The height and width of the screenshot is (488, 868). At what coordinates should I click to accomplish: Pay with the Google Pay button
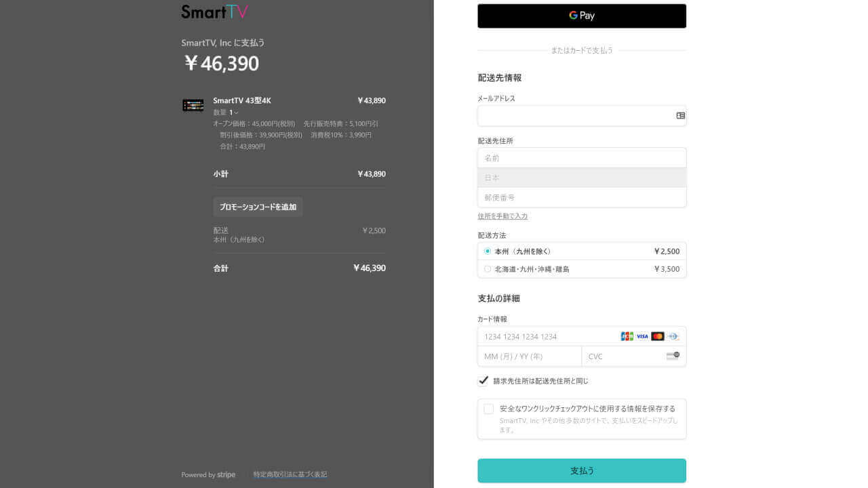[582, 16]
